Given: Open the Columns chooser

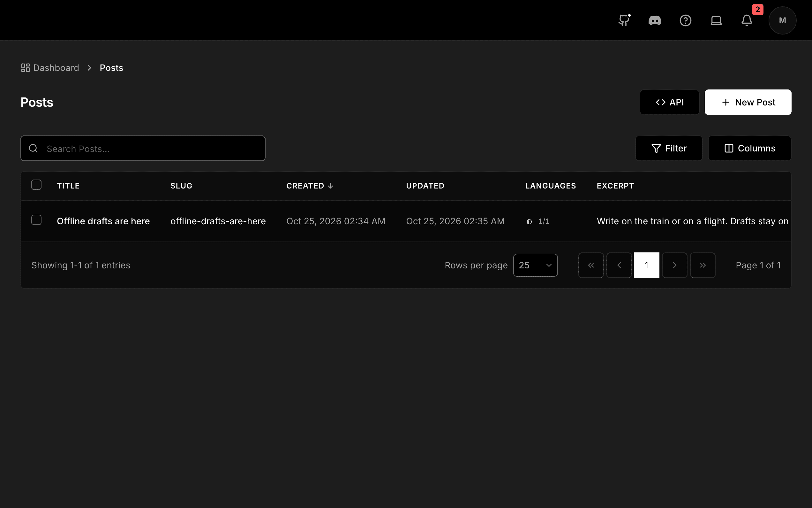Looking at the screenshot, I should pyautogui.click(x=749, y=148).
